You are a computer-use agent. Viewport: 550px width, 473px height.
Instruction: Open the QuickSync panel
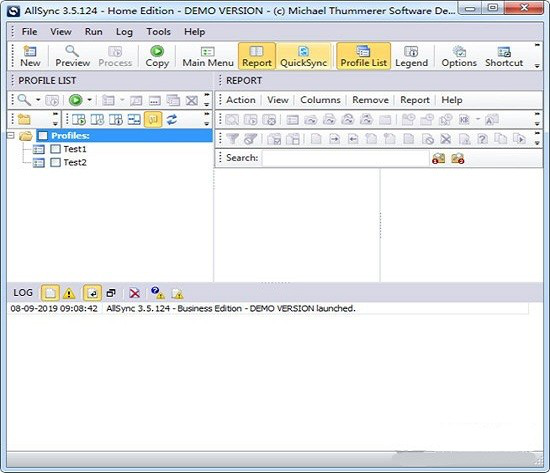[303, 56]
